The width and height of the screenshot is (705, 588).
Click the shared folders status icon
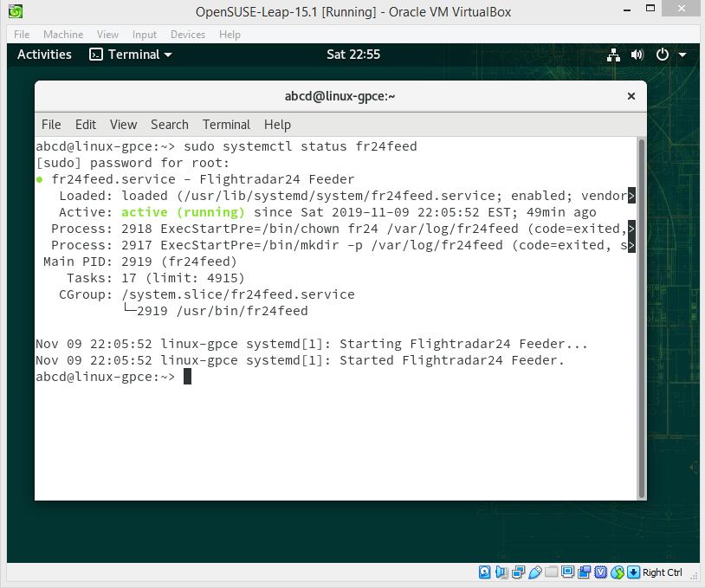tap(551, 572)
